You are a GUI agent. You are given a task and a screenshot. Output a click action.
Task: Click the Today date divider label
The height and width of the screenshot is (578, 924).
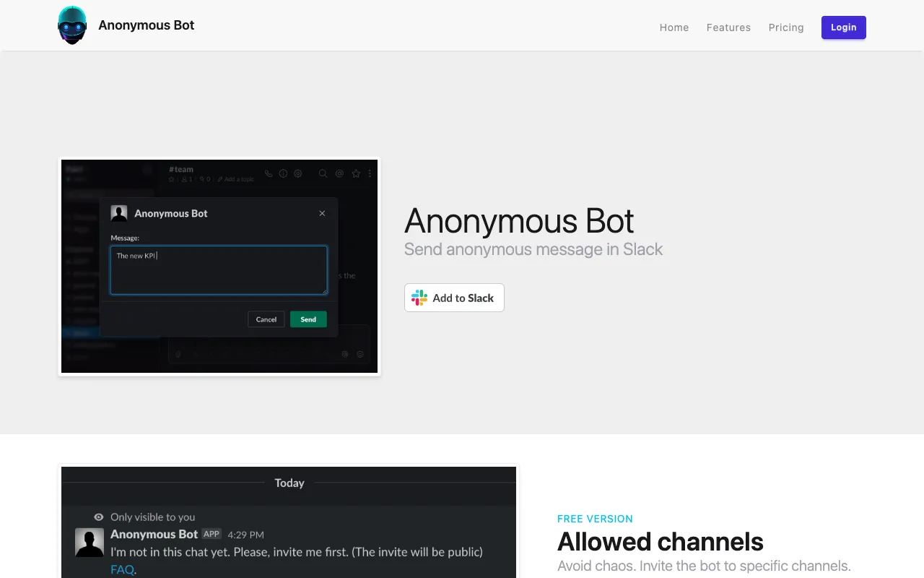[x=289, y=483]
